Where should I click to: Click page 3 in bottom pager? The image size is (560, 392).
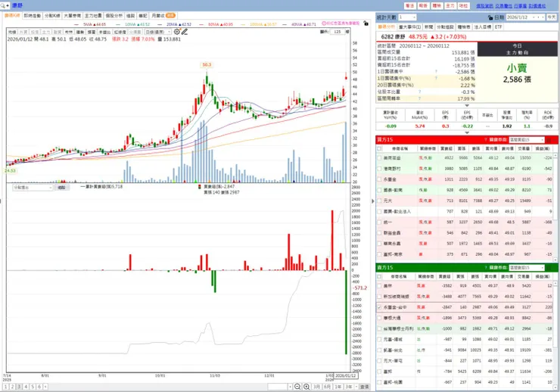click(x=19, y=387)
